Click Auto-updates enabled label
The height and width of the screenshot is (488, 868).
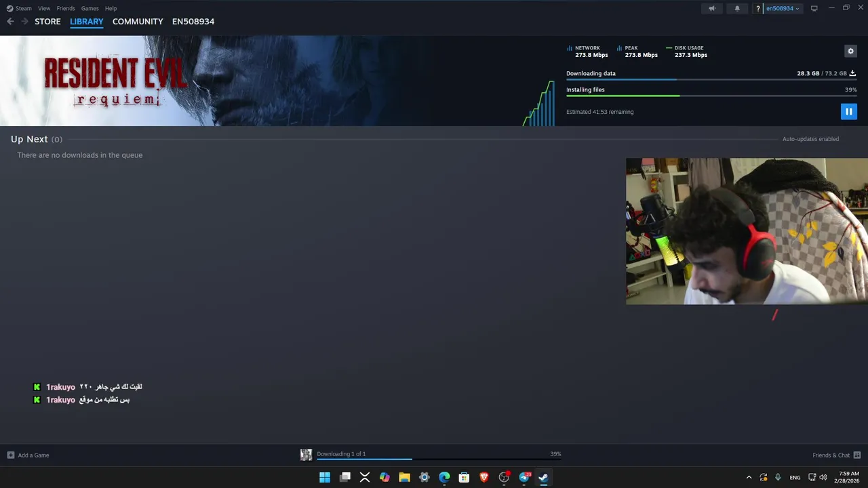[x=810, y=139]
